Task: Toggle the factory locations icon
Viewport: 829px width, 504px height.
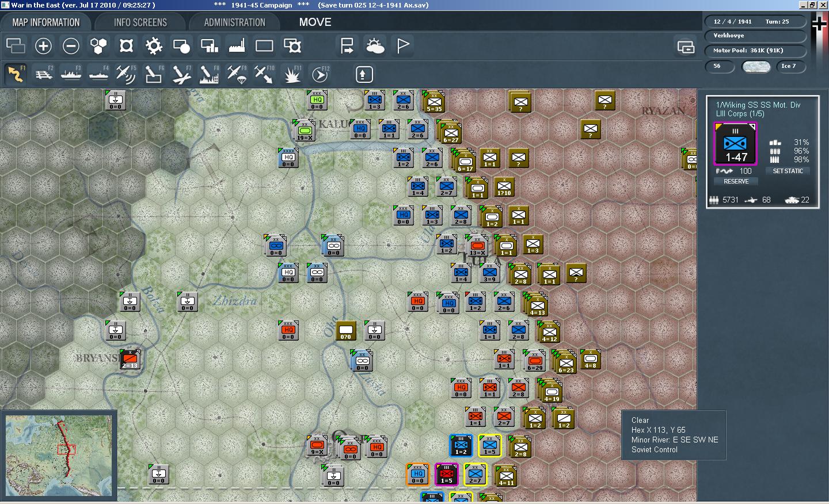Action: pyautogui.click(x=237, y=45)
